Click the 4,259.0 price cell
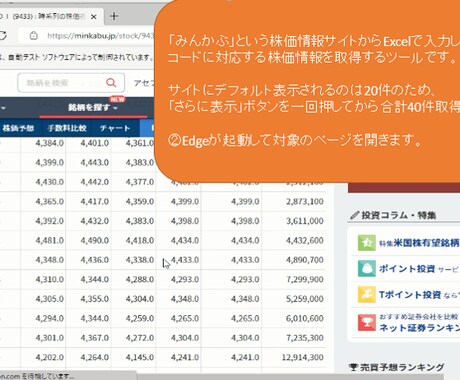The height and width of the screenshot is (380, 460). click(140, 318)
